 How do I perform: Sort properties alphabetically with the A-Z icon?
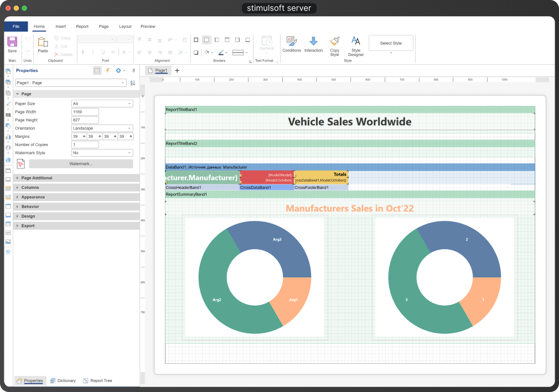coord(132,82)
